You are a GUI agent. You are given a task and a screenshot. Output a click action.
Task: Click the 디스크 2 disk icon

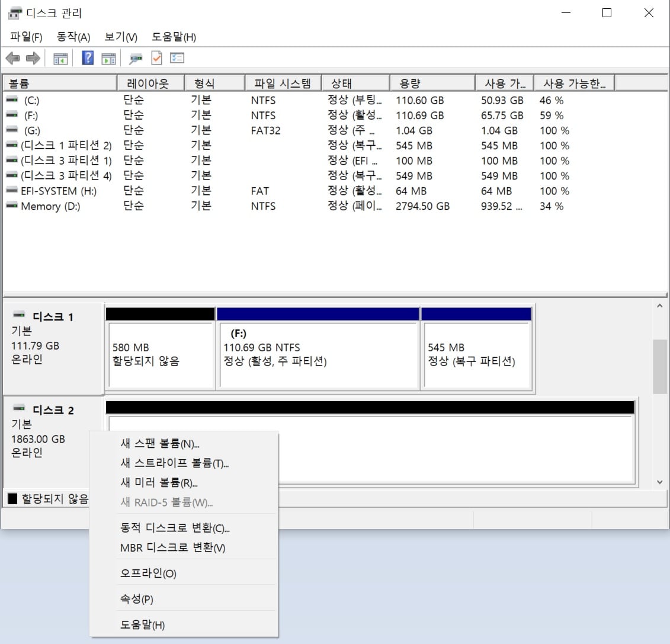pos(19,409)
